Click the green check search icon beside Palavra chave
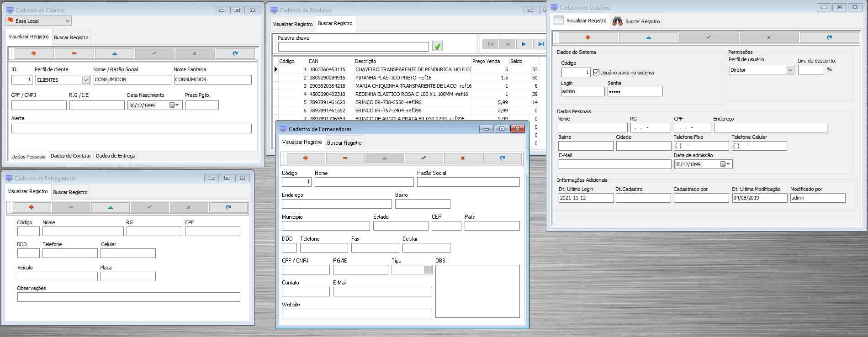Image resolution: width=868 pixels, height=337 pixels. click(437, 47)
